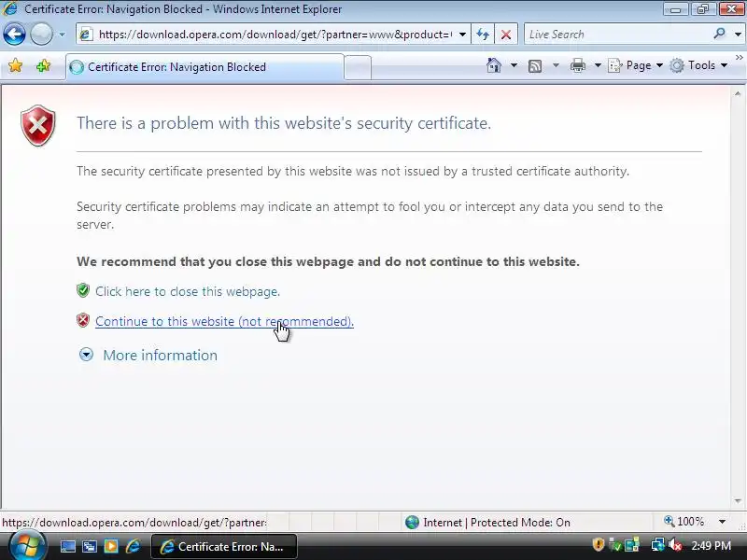Click inside the Live Search box
747x560 pixels.
(x=618, y=35)
